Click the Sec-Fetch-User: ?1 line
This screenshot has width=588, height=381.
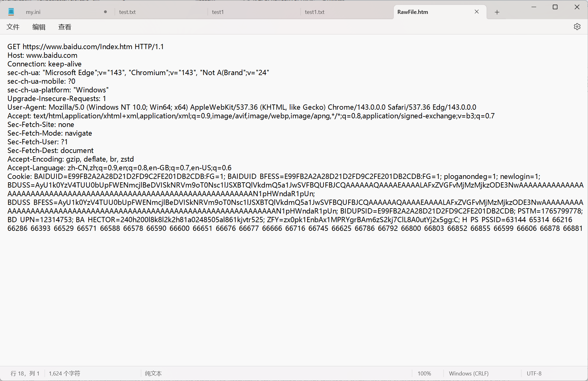(38, 142)
